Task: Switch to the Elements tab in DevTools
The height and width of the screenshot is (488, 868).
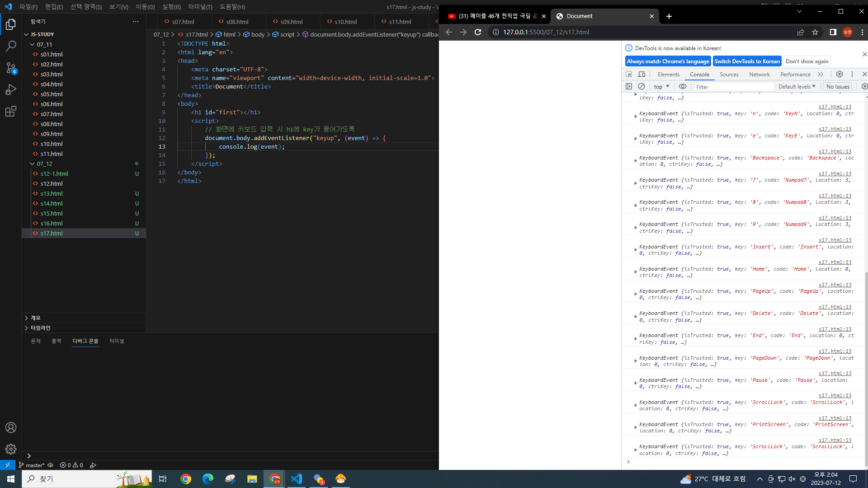Action: click(x=669, y=74)
